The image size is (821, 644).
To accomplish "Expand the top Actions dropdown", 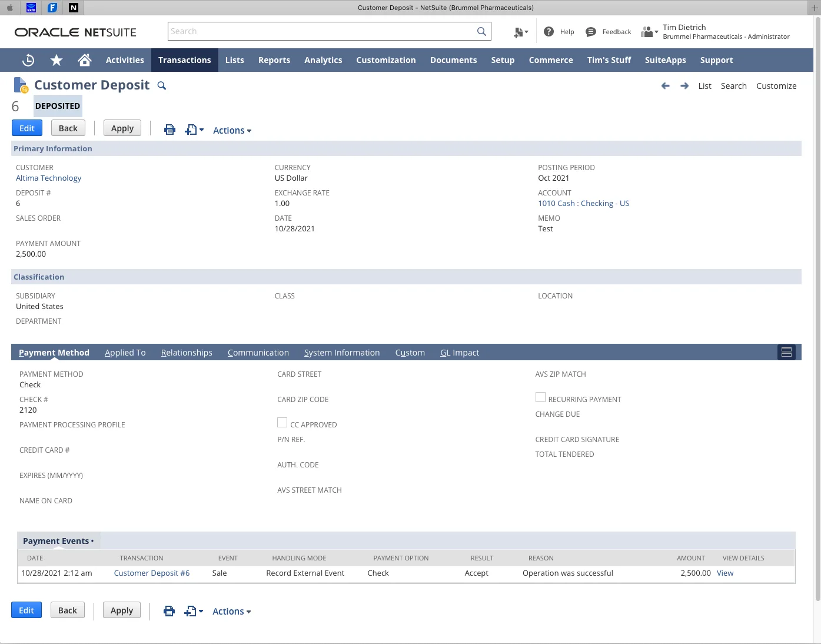I will pos(232,131).
